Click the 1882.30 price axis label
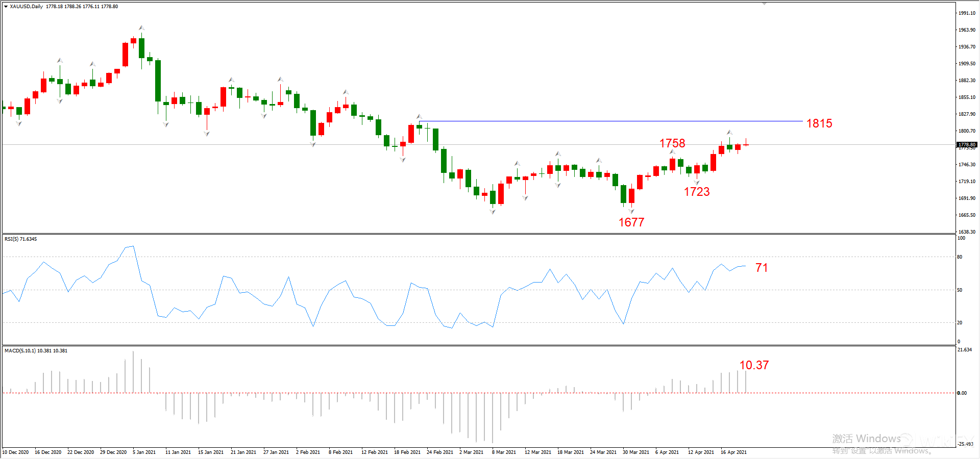The image size is (980, 459). [x=967, y=81]
